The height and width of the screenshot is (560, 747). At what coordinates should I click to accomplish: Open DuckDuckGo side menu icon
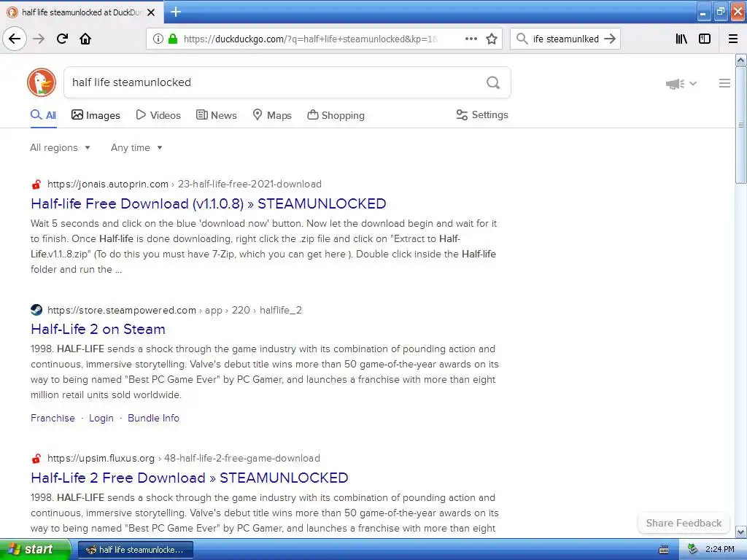tap(724, 83)
